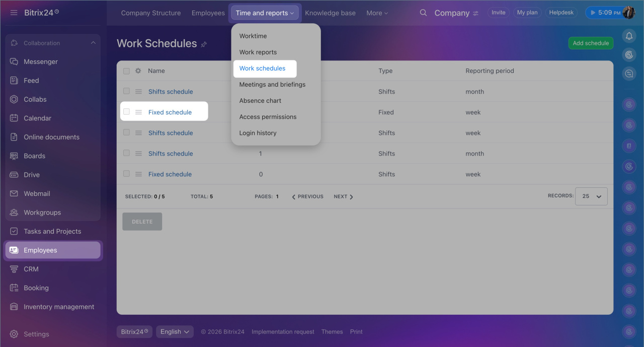Image resolution: width=644 pixels, height=347 pixels.
Task: Open Calendar in the left sidebar
Action: (x=37, y=118)
